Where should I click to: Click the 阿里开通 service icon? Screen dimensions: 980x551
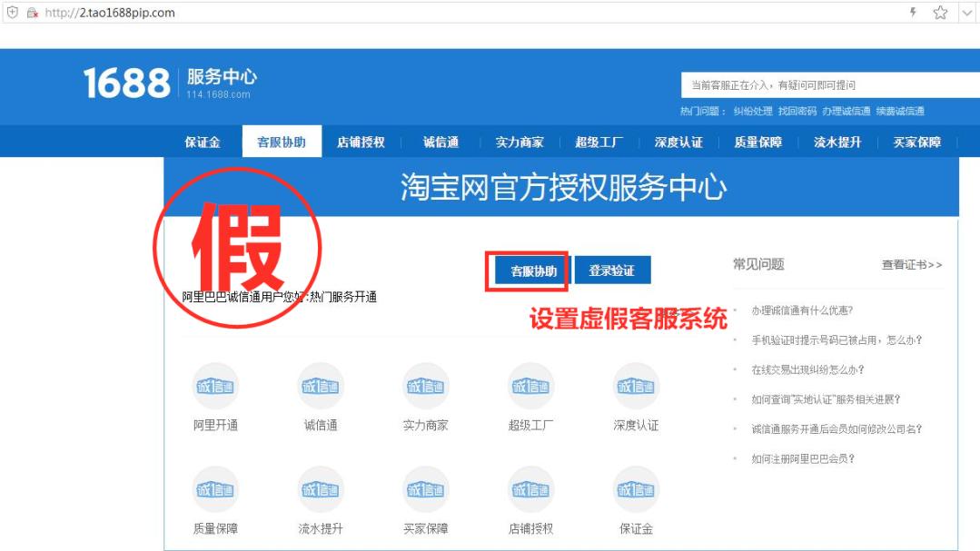(215, 385)
